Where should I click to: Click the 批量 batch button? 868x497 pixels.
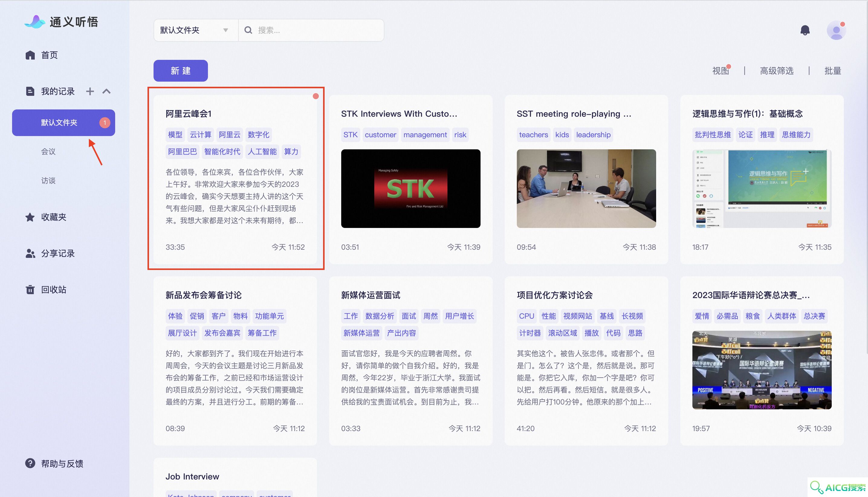pos(833,71)
